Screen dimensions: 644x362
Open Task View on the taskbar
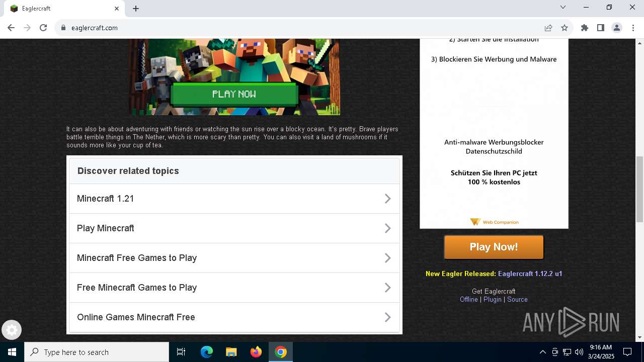pyautogui.click(x=181, y=352)
